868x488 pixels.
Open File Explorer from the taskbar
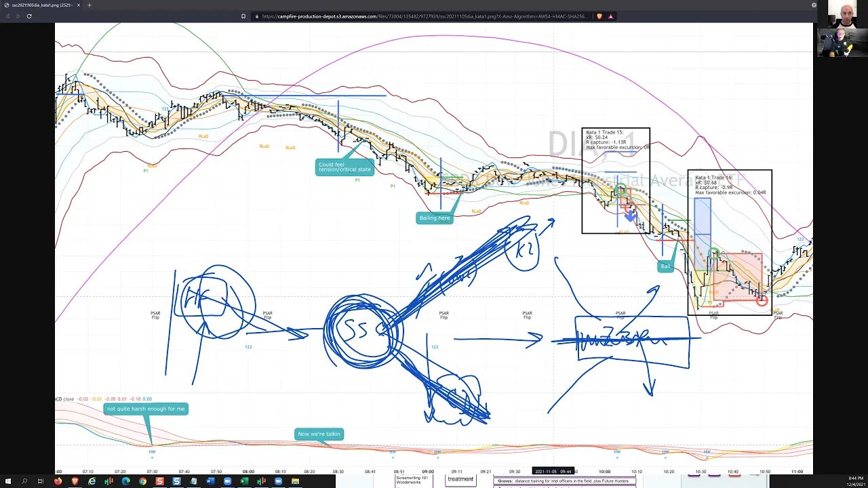(295, 481)
